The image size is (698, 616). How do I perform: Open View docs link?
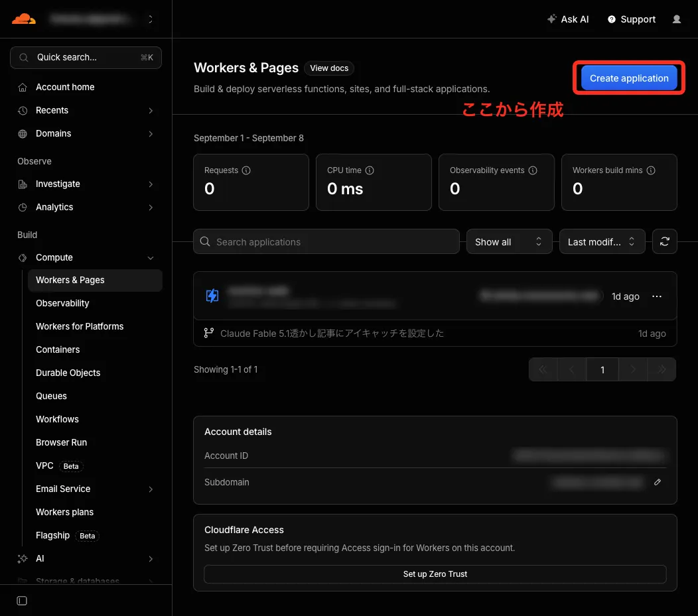(x=329, y=68)
